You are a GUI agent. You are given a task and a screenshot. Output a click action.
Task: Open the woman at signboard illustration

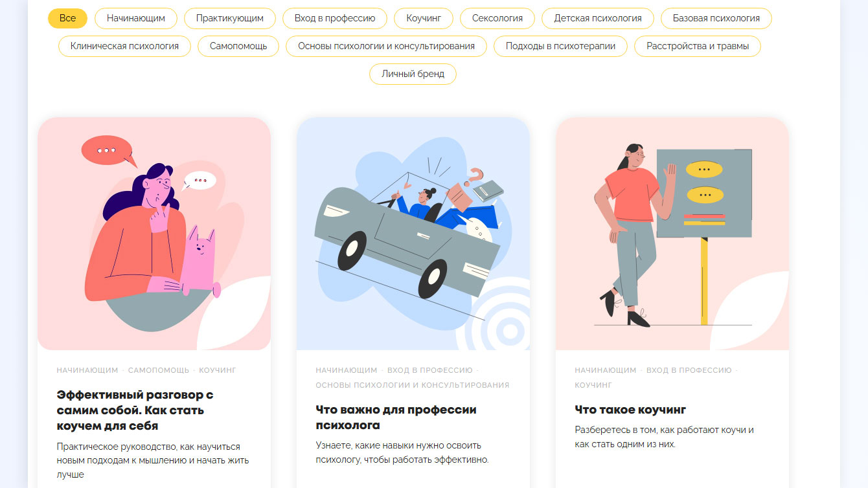[672, 234]
